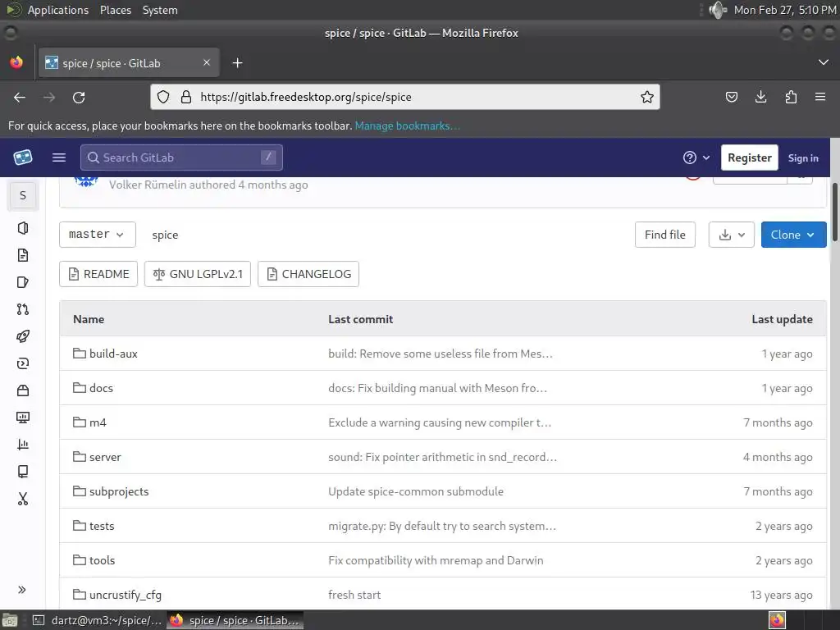Viewport: 840px width, 630px height.
Task: Open Packages and registries sidebar icon
Action: click(22, 390)
